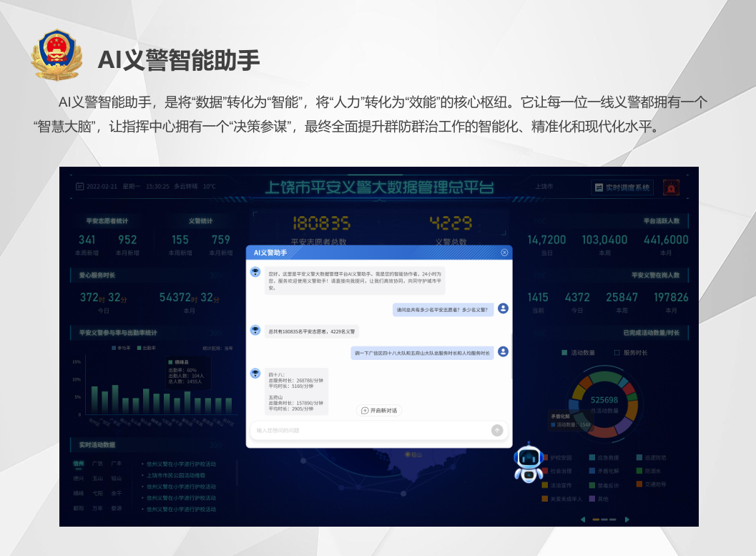
Task: Go to previous page with left arrow
Action: 583,520
